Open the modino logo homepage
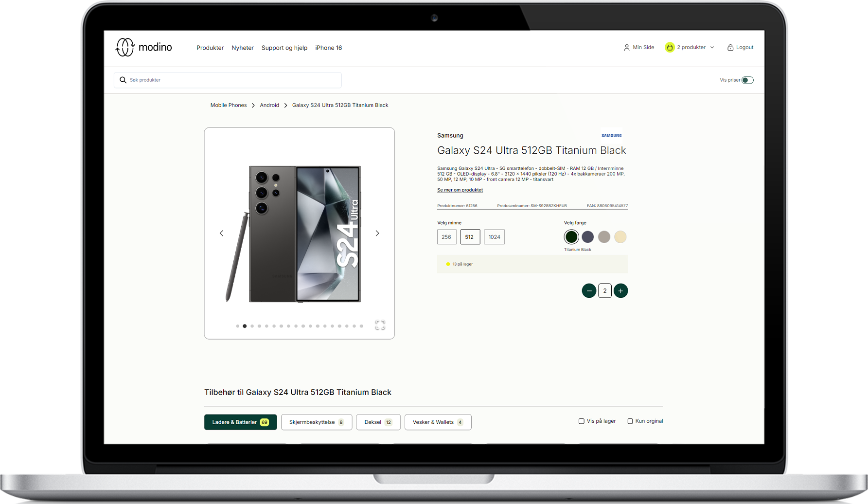The height and width of the screenshot is (504, 868). pos(143,47)
